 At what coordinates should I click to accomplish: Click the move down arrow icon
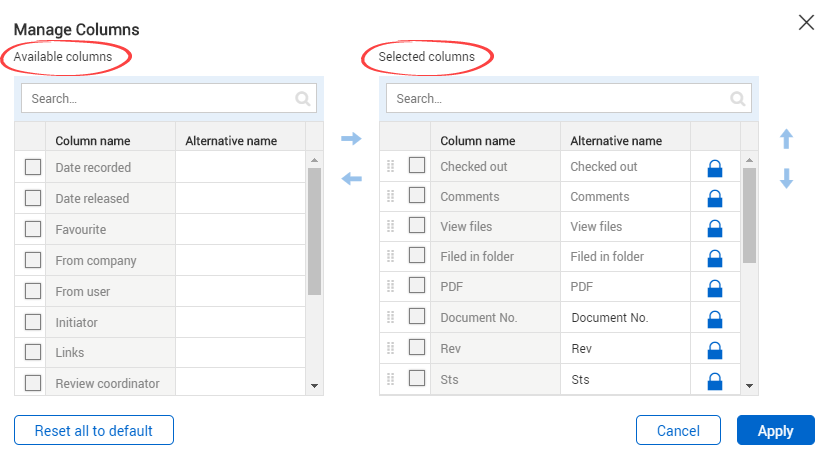point(786,179)
